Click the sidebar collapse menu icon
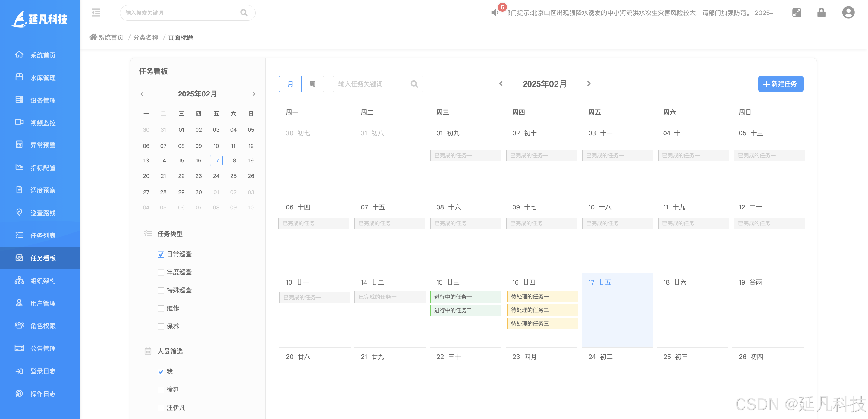The image size is (868, 419). click(96, 13)
